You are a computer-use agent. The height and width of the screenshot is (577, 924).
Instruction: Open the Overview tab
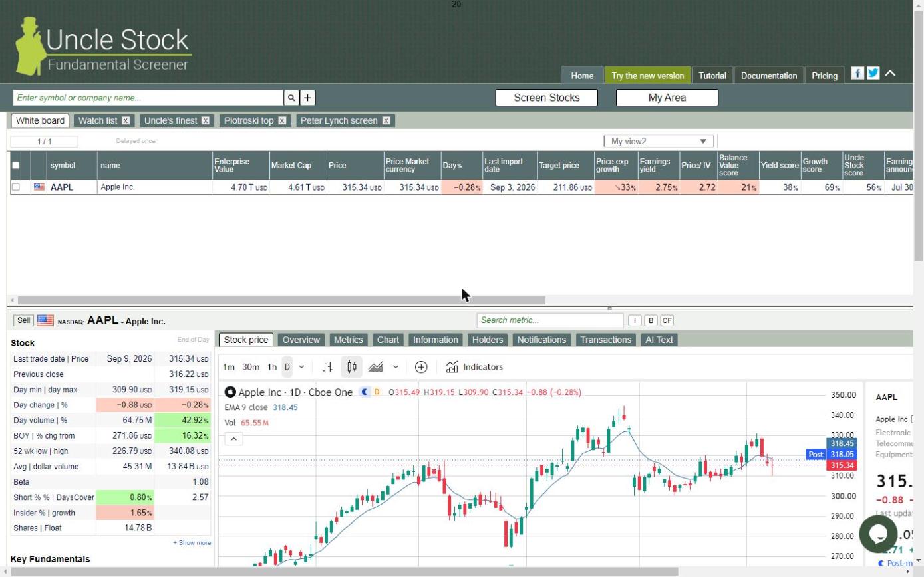[x=301, y=340]
